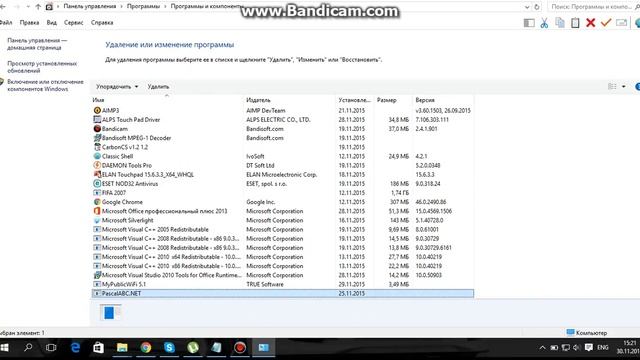Click the DAEMON Tools Pro icon
This screenshot has width=640, height=360.
click(x=97, y=165)
